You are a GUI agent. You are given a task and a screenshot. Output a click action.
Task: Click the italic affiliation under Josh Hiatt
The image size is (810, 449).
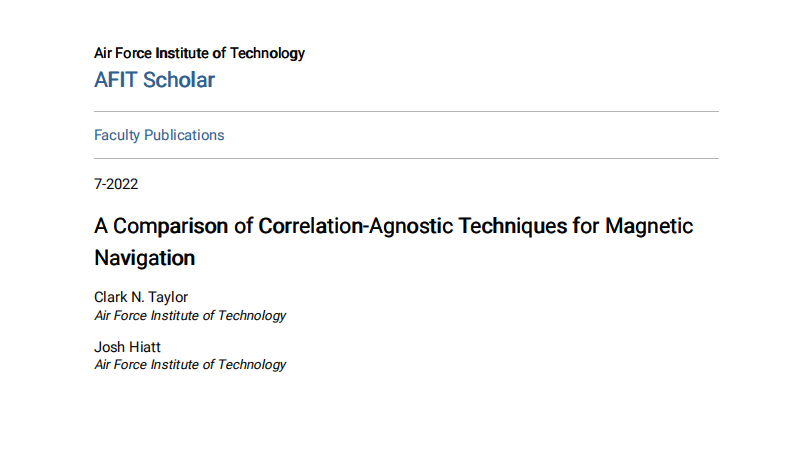[190, 365]
